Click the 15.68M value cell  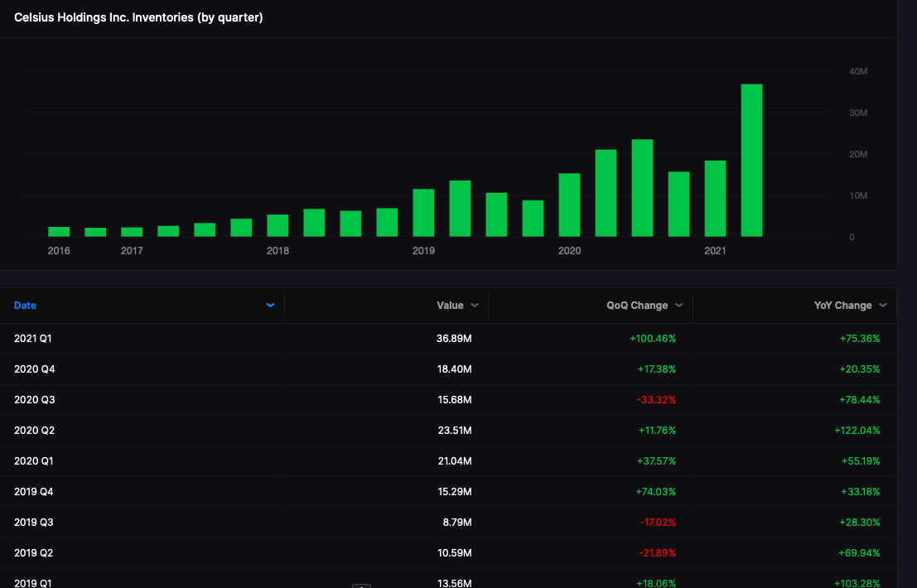[455, 400]
